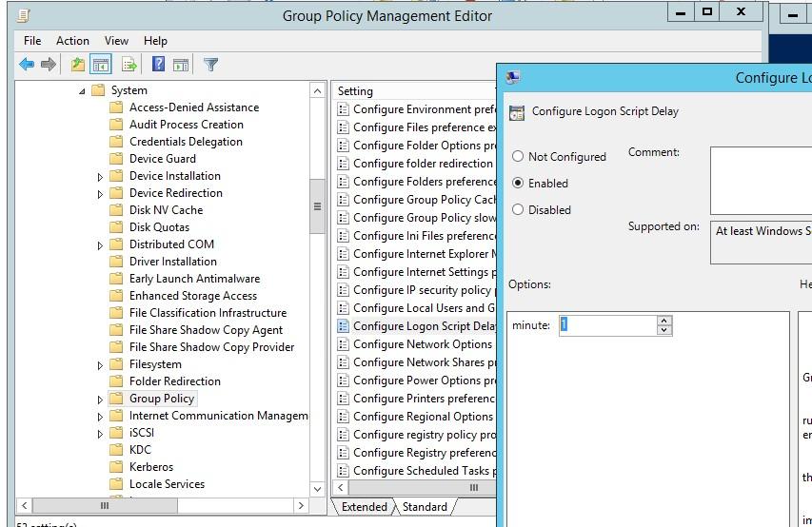812x527 pixels.
Task: Switch to the Standard tab
Action: 425,507
